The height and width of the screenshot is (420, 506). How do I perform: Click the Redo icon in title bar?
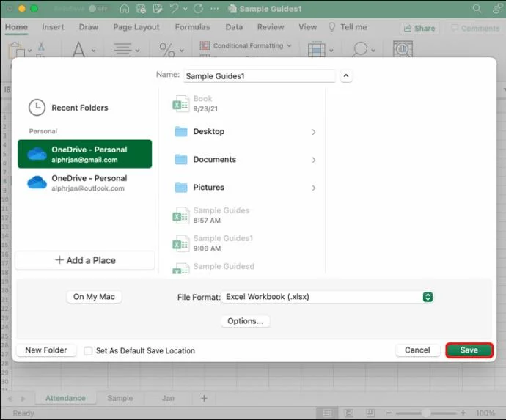click(x=198, y=9)
